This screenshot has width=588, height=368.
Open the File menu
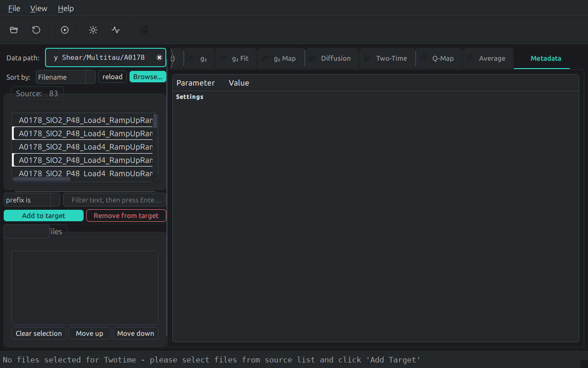pos(14,8)
